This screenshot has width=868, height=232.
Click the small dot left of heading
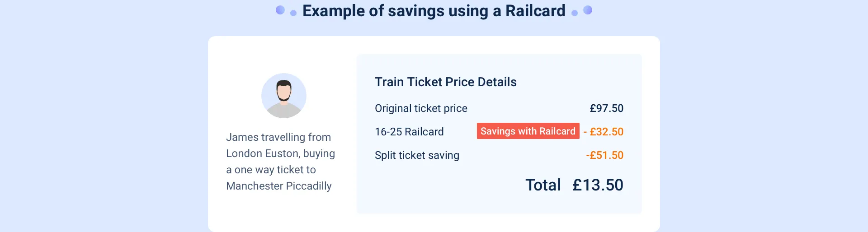(x=293, y=13)
